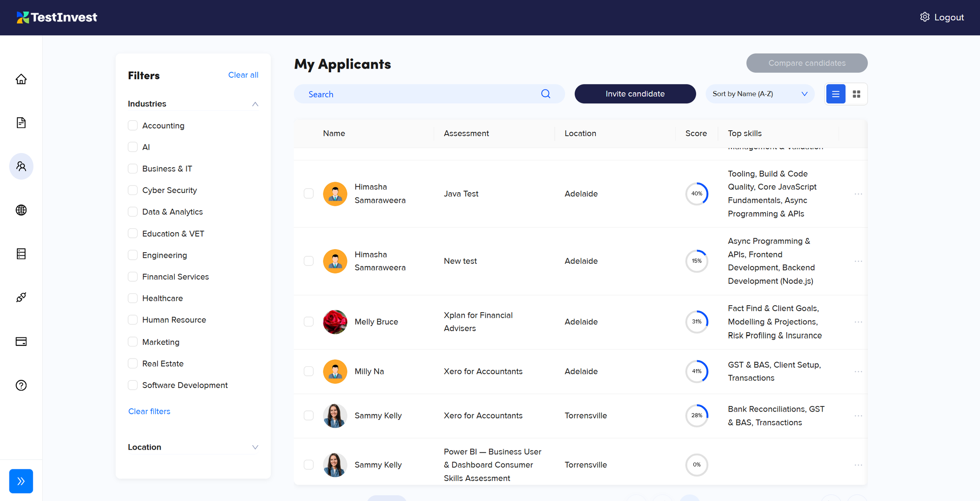Click Milly Na's avatar
Image resolution: width=980 pixels, height=501 pixels.
tap(335, 372)
